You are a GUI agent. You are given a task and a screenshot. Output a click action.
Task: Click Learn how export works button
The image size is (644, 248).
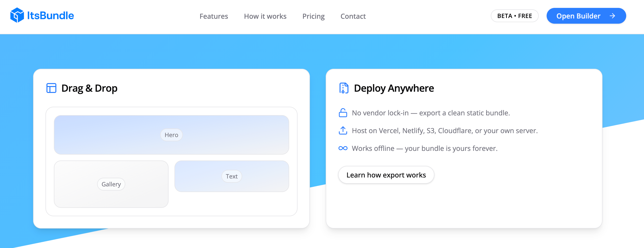click(x=386, y=175)
